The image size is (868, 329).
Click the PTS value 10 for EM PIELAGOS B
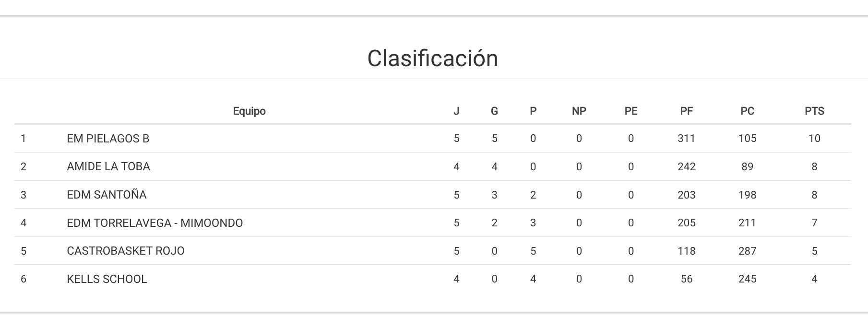814,139
